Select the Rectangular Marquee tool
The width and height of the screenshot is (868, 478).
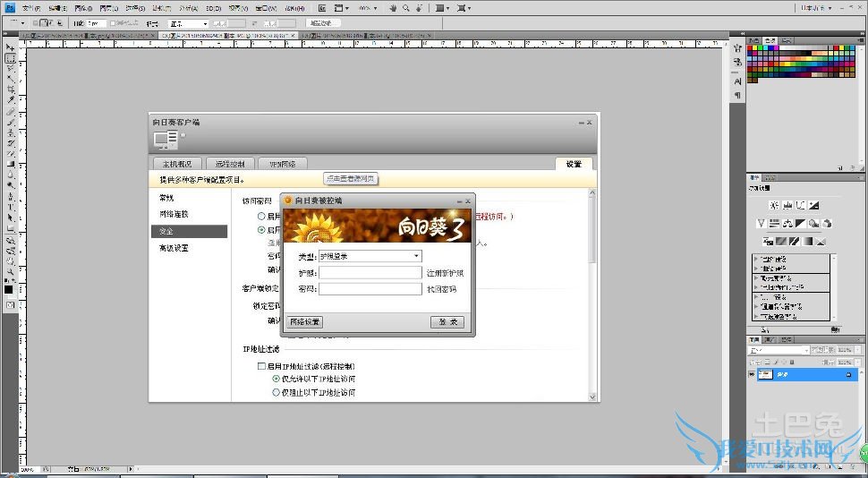(10, 59)
